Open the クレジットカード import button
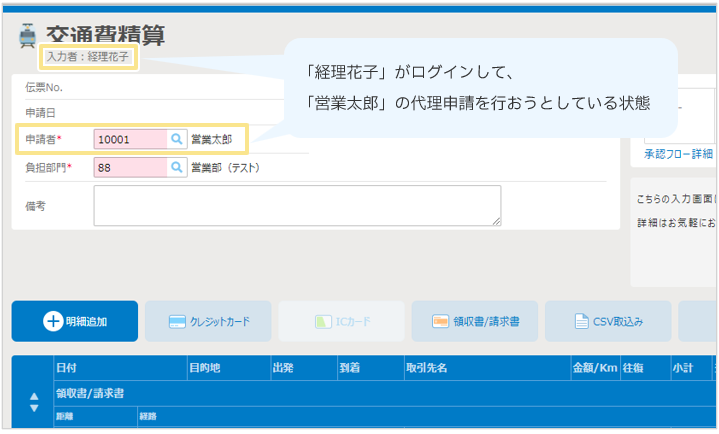The height and width of the screenshot is (434, 719). [208, 322]
